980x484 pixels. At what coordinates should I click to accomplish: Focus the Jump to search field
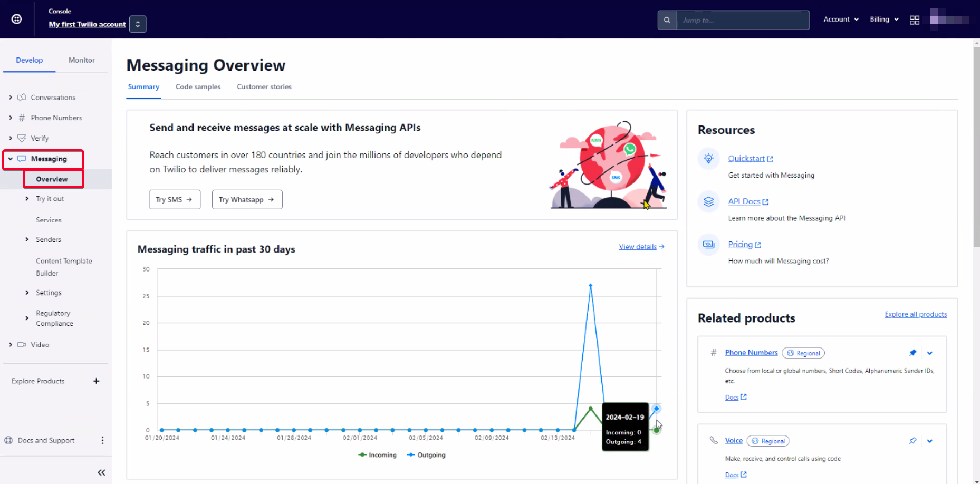tap(743, 20)
